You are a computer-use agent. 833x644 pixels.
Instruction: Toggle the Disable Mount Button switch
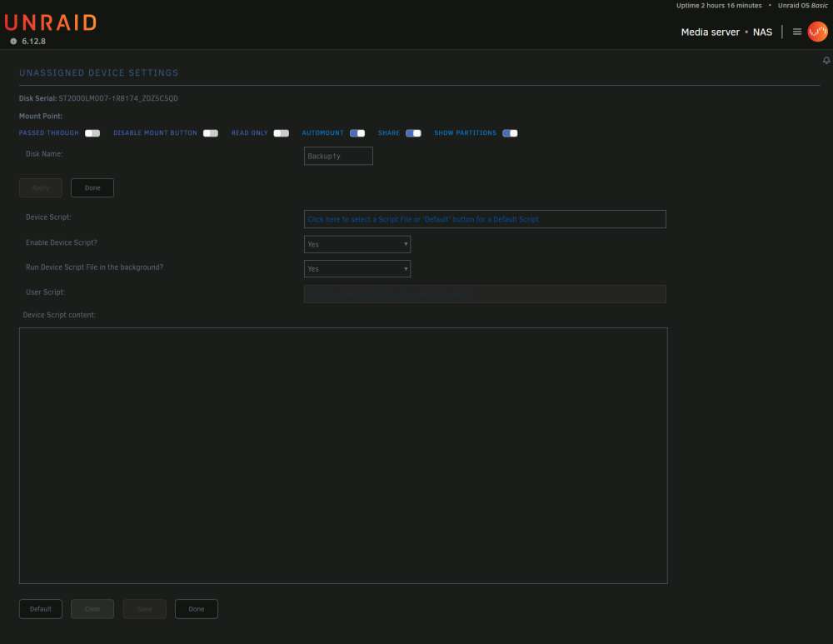[x=211, y=132]
